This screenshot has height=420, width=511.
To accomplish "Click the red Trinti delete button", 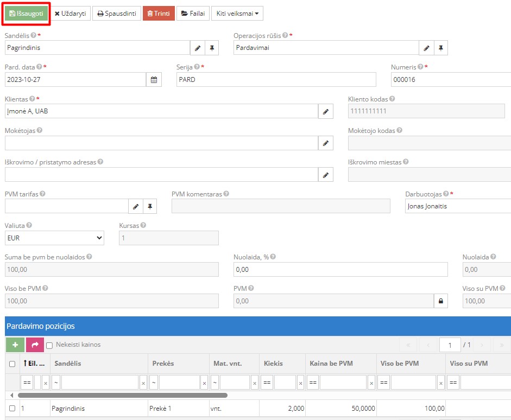I will (159, 14).
